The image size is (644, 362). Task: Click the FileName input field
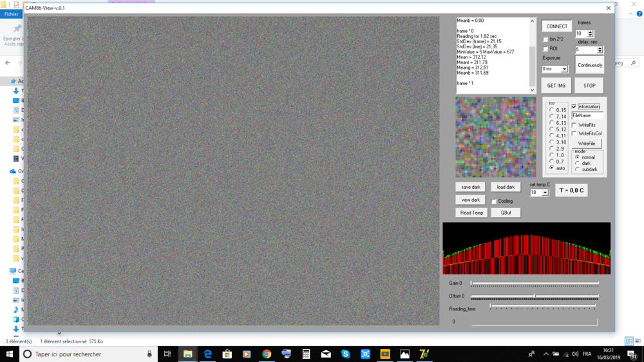tap(587, 116)
